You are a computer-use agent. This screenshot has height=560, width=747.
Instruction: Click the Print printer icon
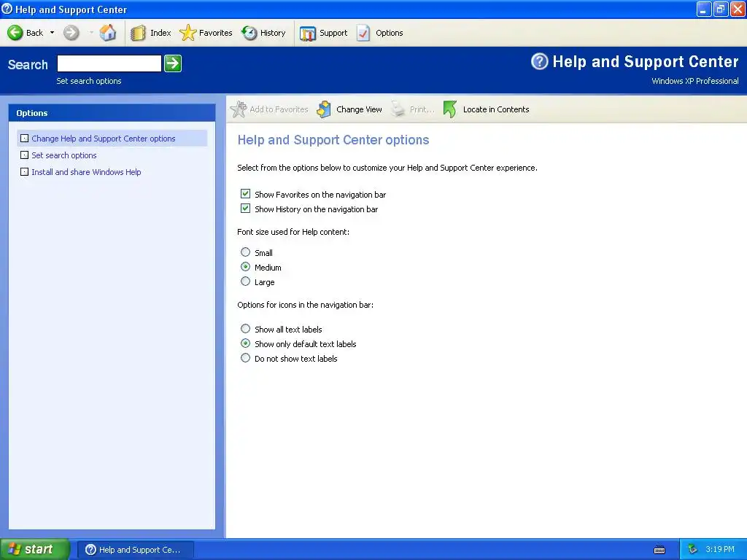tap(398, 109)
